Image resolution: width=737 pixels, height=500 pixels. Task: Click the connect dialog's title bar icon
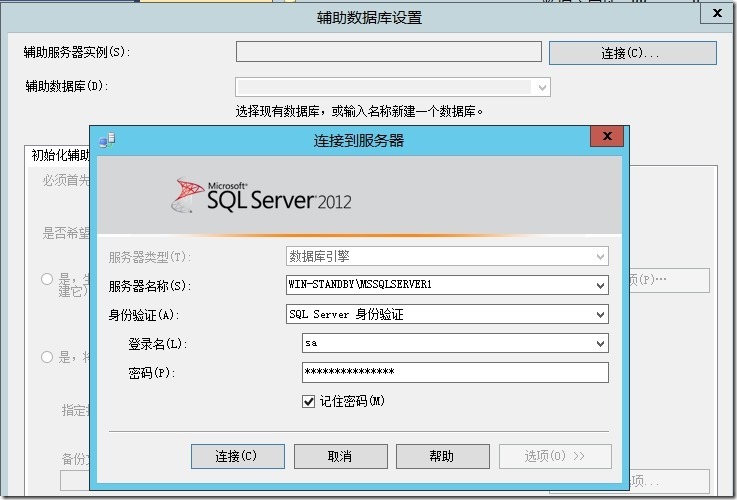[x=107, y=140]
